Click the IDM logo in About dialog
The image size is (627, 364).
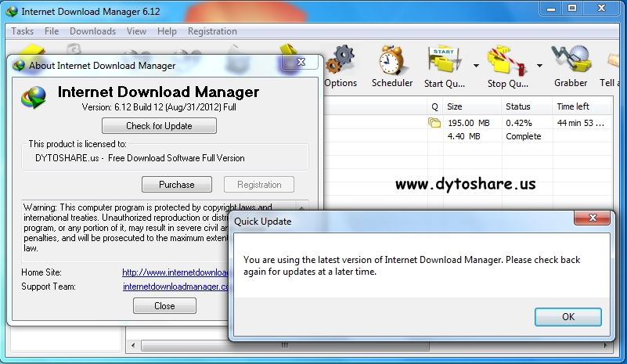(x=34, y=97)
